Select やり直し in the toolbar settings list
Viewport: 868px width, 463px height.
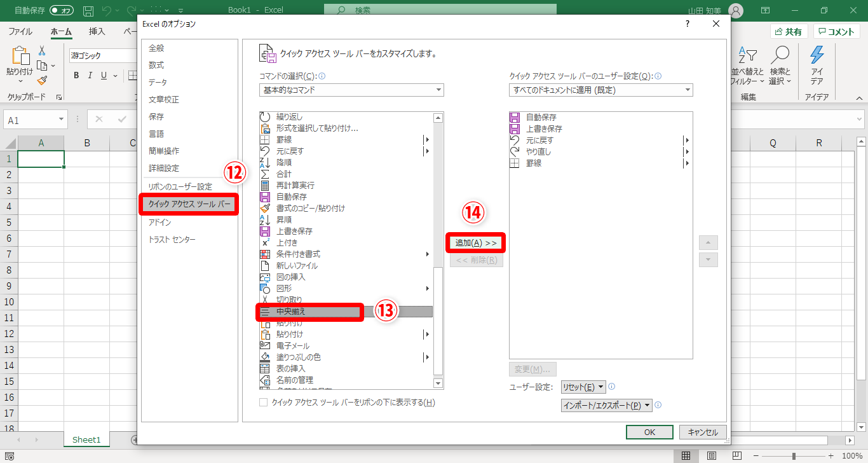click(600, 152)
